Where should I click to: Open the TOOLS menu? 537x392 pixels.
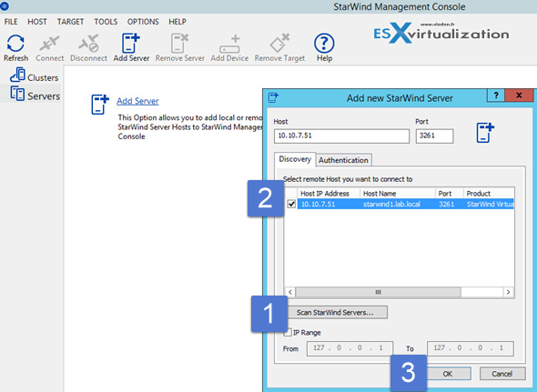tap(106, 22)
